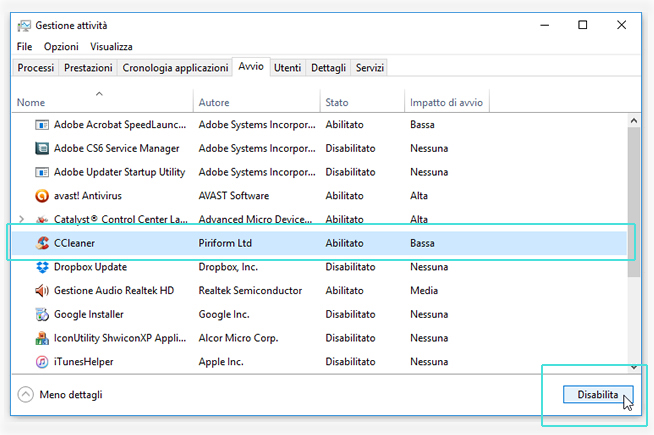Screen dimensions: 654x435
Task: Click the vertical scrollbar thumb
Action: pyautogui.click(x=634, y=202)
